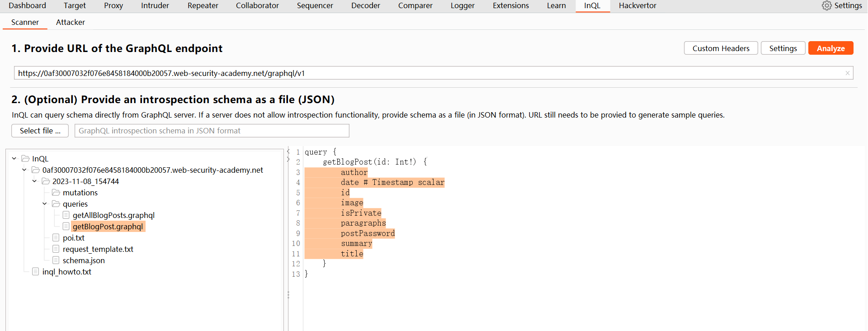Click the Settings gear icon in top bar
Image resolution: width=868 pixels, height=331 pixels.
[826, 5]
